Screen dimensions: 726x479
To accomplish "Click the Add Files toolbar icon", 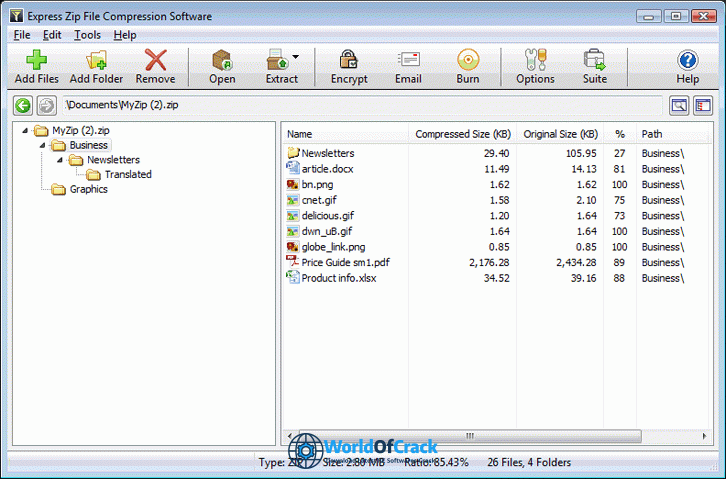I will 36,60.
